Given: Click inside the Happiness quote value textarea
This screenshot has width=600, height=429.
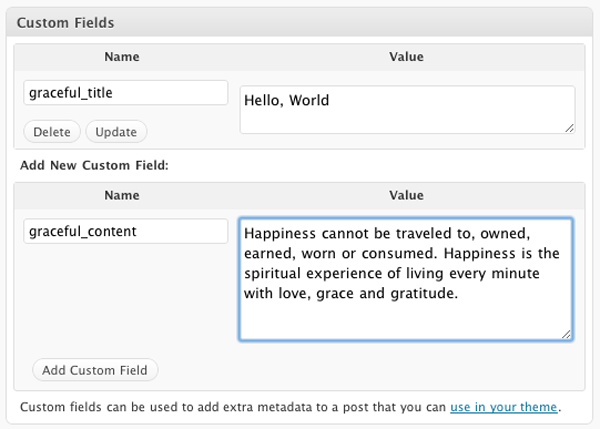Looking at the screenshot, I should pyautogui.click(x=406, y=279).
